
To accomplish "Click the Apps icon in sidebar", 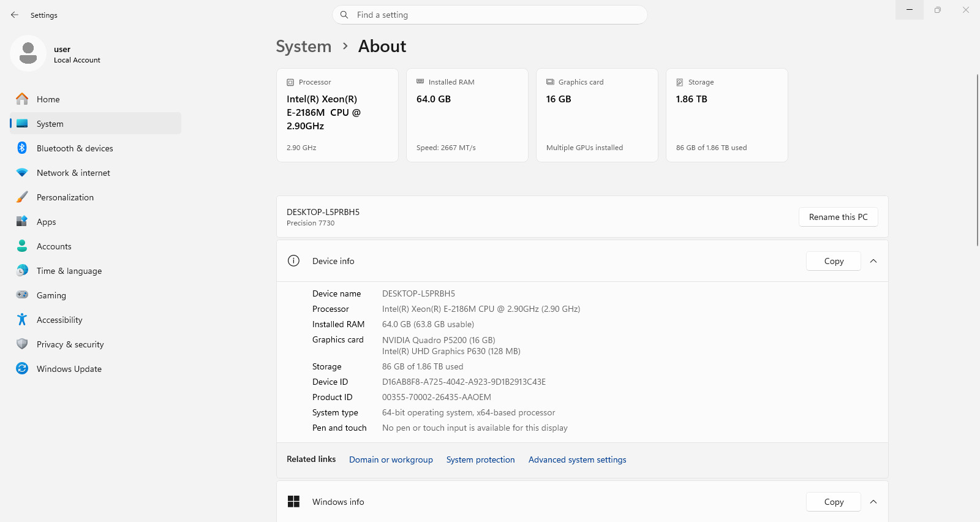I will click(22, 221).
